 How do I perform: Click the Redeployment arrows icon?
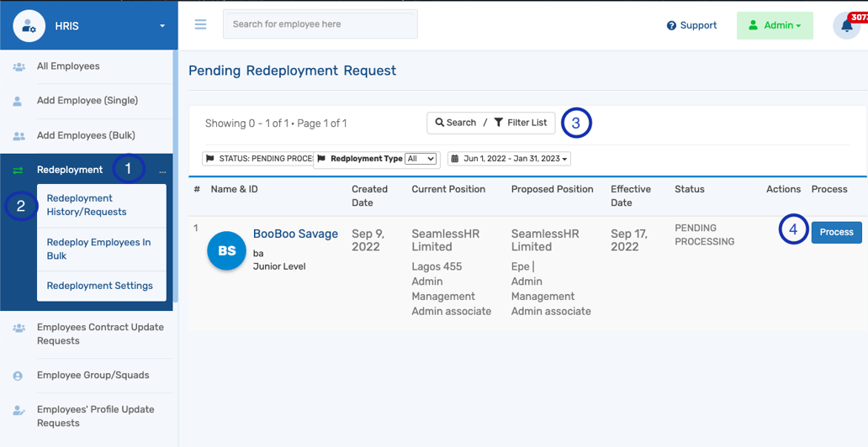[x=18, y=170]
